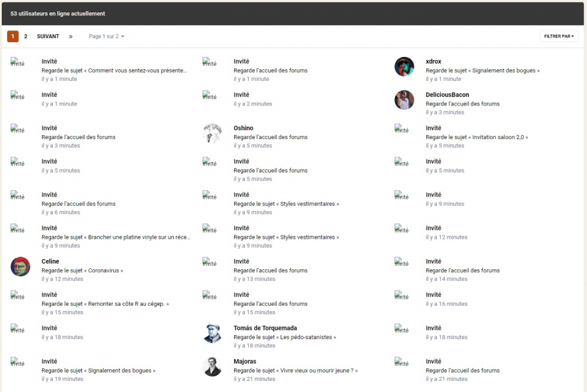This screenshot has width=587, height=392.
Task: Open the Coronavirus topic link
Action: (x=105, y=271)
